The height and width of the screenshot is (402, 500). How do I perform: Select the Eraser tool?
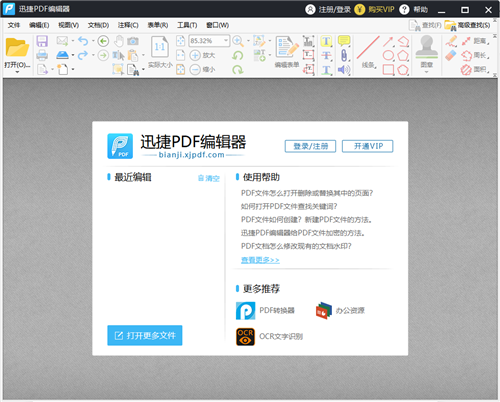tap(451, 55)
